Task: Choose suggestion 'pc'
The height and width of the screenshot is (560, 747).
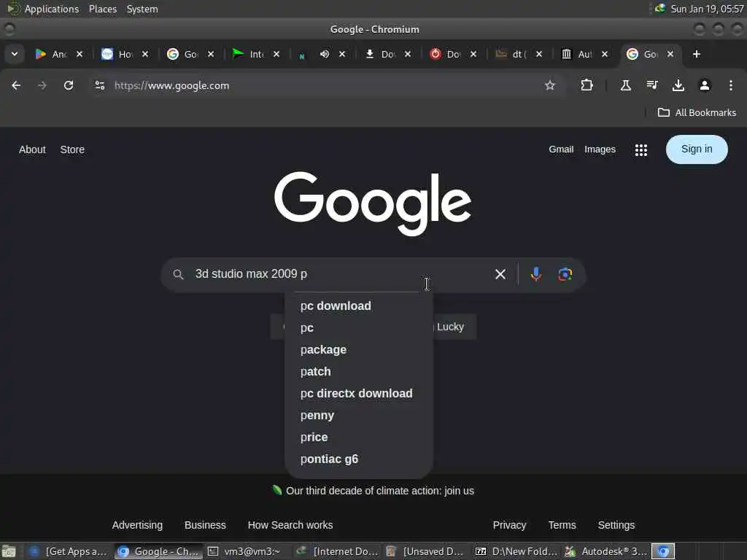Action: [359, 327]
